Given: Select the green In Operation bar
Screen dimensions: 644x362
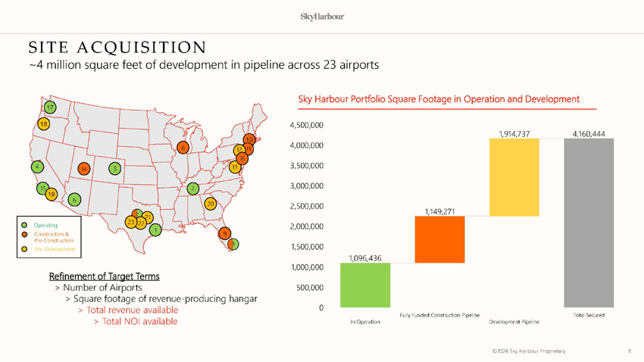Looking at the screenshot, I should tap(365, 286).
